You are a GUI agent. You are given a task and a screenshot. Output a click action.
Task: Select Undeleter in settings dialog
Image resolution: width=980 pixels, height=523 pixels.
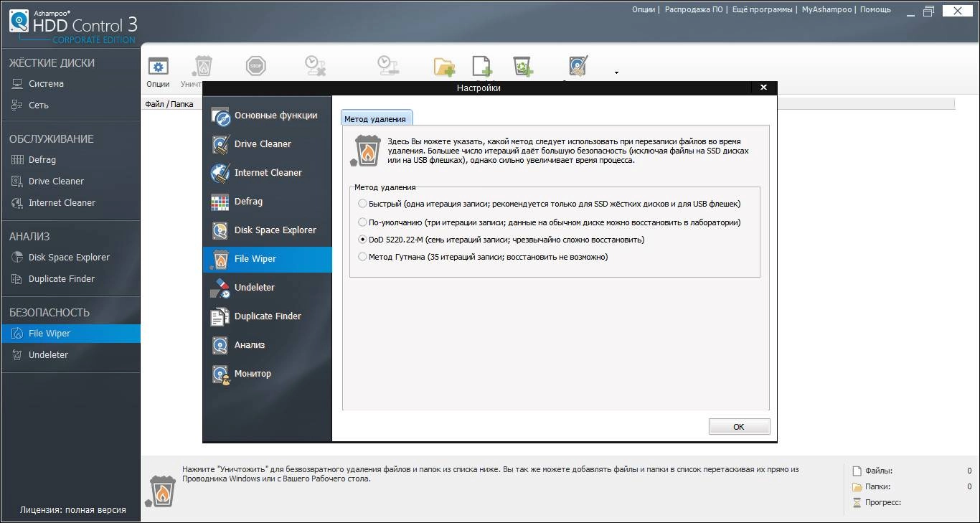[268, 288]
